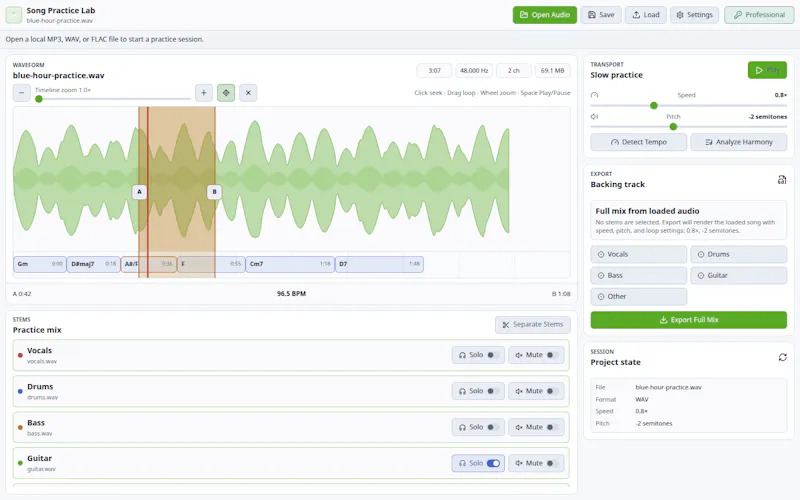Click the 3:07 duration badge
The image size is (800, 500).
(x=434, y=70)
